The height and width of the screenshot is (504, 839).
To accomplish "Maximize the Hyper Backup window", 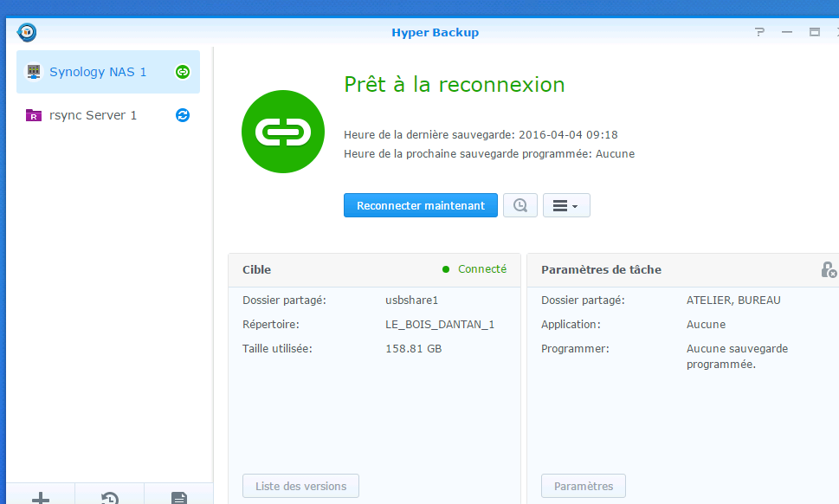I will (x=815, y=32).
